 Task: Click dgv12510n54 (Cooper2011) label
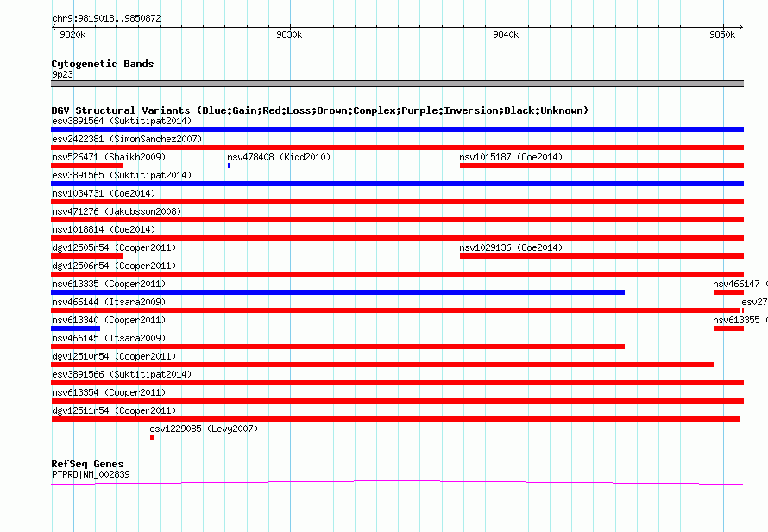(x=114, y=356)
